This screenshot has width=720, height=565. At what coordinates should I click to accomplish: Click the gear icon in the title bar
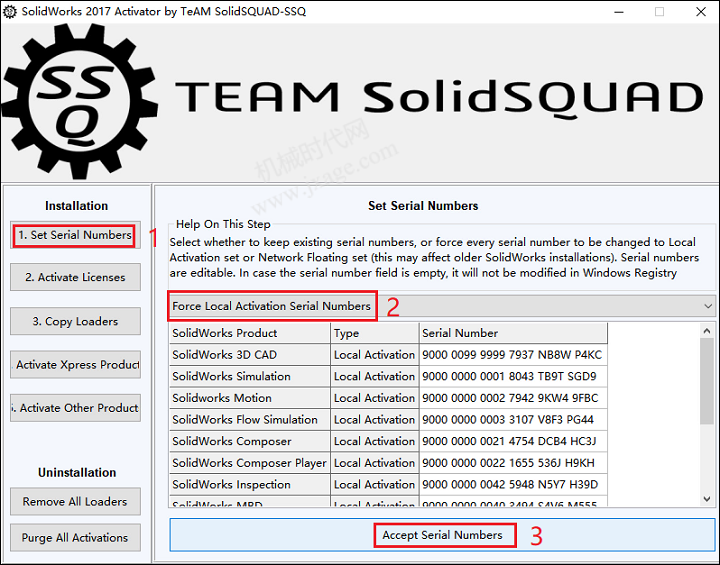10,11
